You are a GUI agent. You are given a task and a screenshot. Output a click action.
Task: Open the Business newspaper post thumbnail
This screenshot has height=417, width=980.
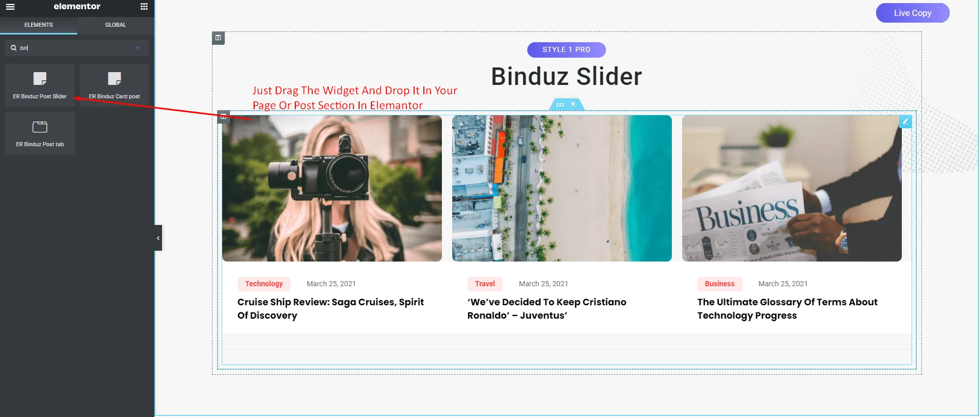[x=792, y=188]
